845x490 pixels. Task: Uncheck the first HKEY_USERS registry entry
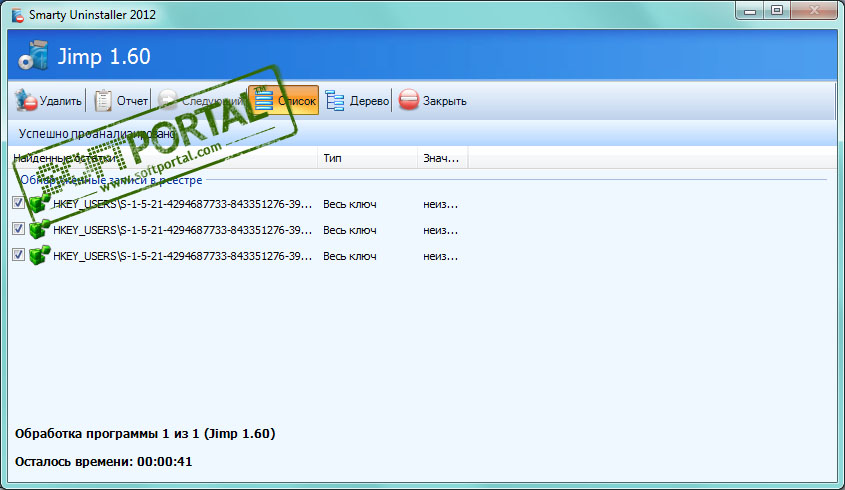pos(18,203)
